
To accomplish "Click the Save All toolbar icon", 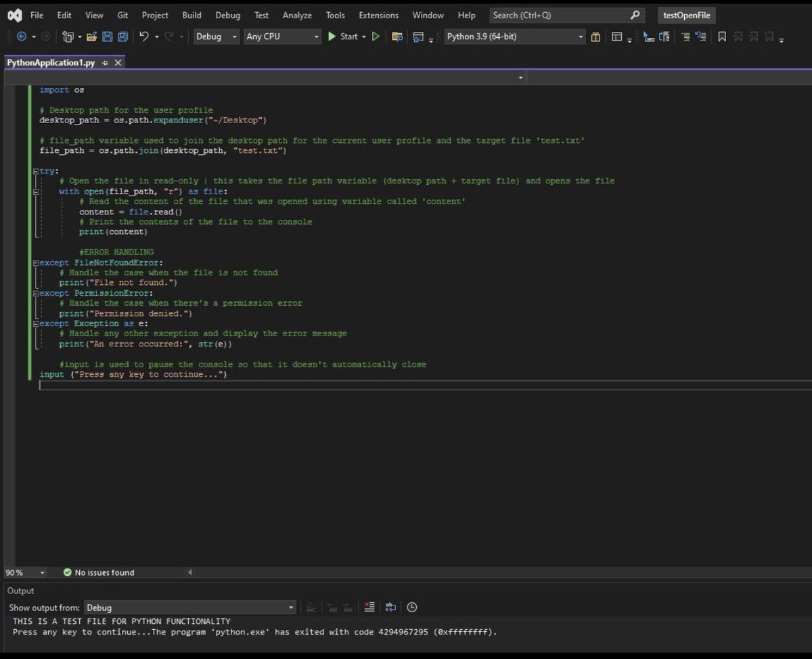I will point(123,37).
